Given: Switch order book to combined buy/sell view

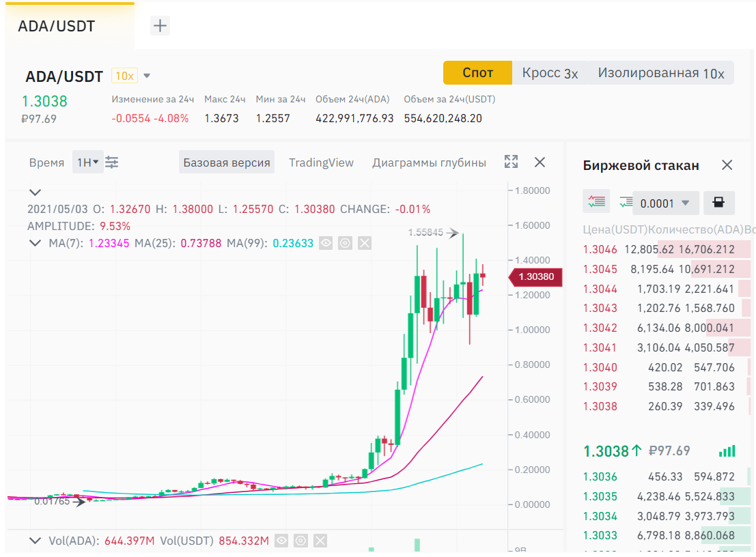Looking at the screenshot, I should (596, 202).
